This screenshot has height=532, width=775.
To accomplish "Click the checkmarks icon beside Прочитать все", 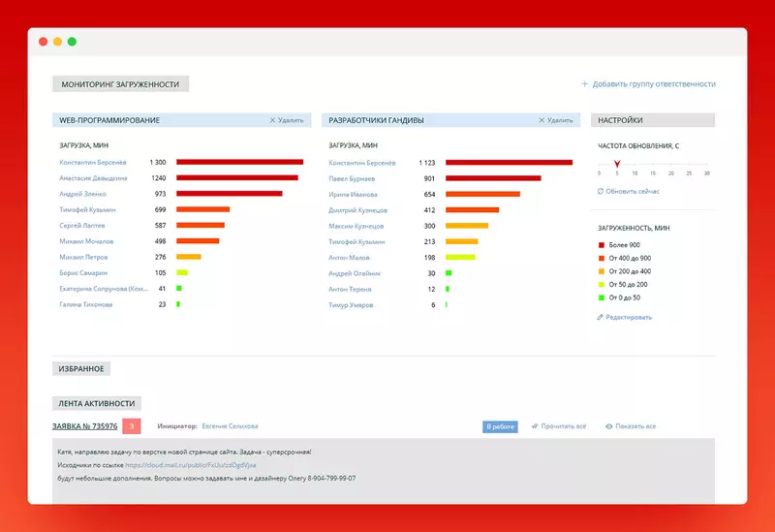I will (x=534, y=426).
